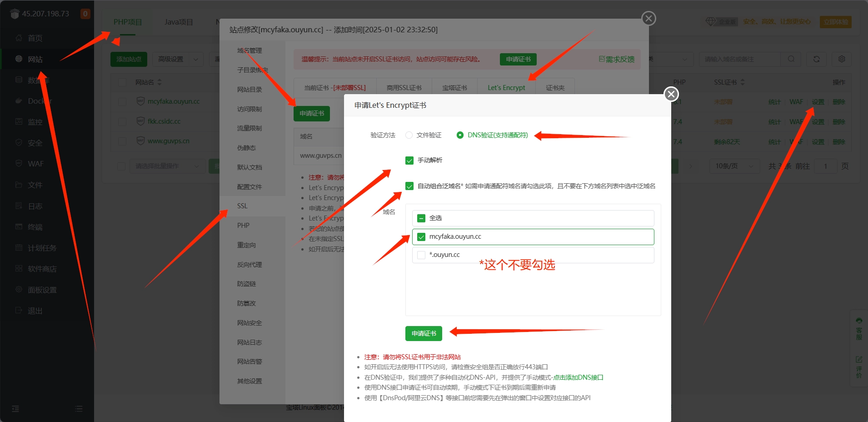Open the 10条/页 page size dropdown
The height and width of the screenshot is (422, 868).
coord(734,166)
